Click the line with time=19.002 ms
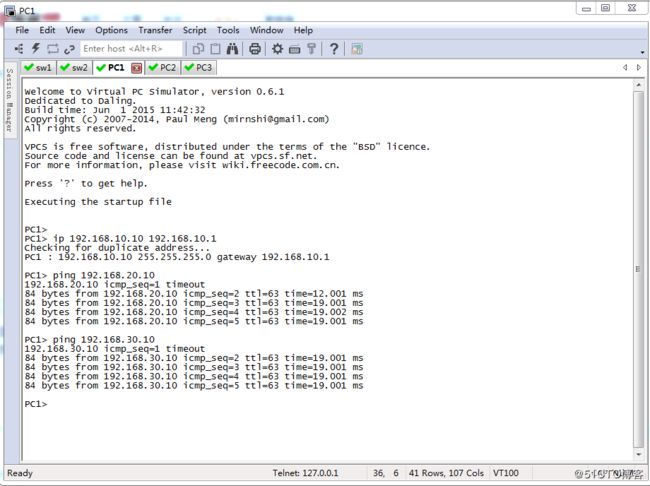This screenshot has width=650, height=486. point(194,313)
